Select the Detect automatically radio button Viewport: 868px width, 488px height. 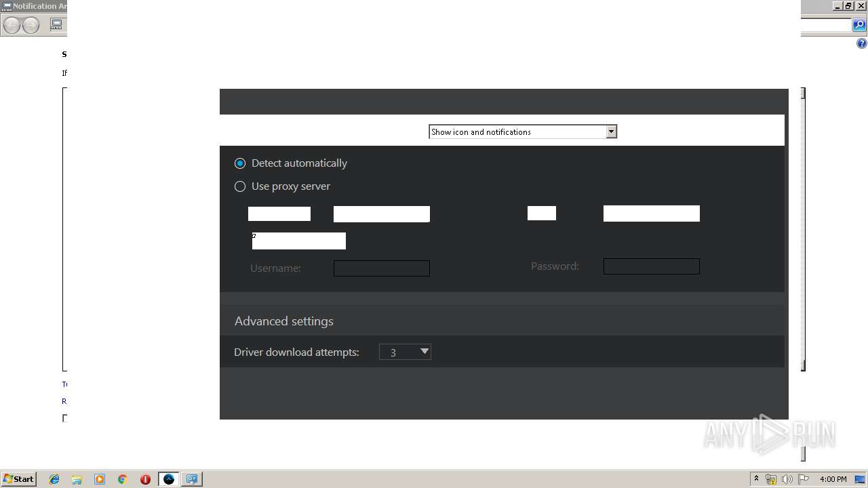click(240, 163)
